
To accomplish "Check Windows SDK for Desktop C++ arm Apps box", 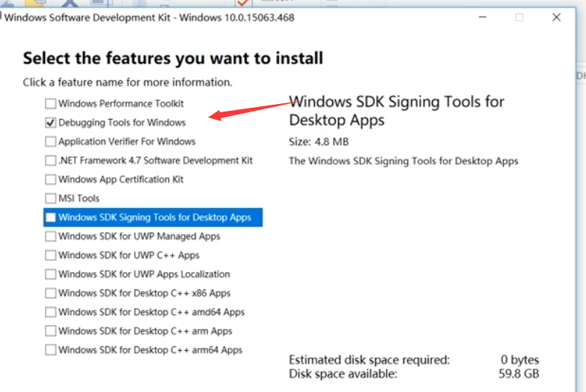I will click(50, 331).
